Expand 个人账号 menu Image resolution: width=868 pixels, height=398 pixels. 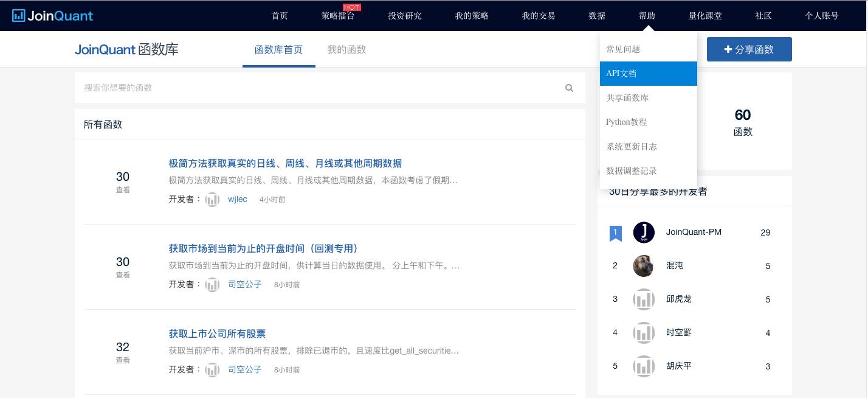click(x=822, y=16)
